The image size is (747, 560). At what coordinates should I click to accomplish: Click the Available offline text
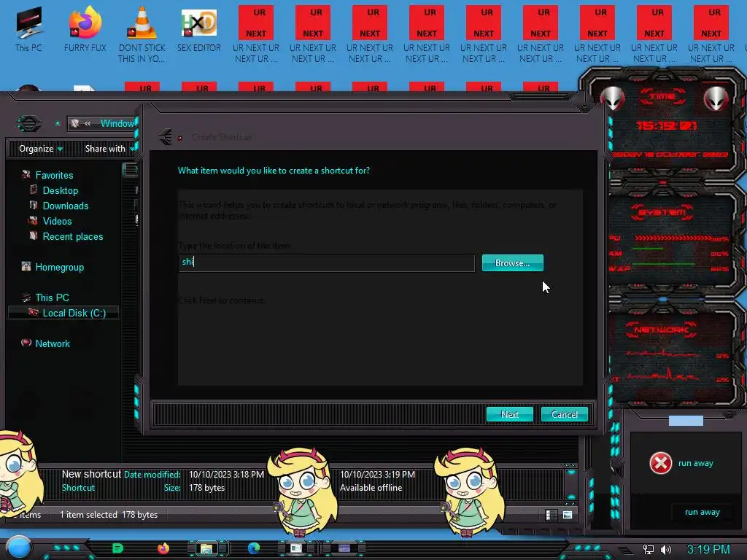point(371,488)
